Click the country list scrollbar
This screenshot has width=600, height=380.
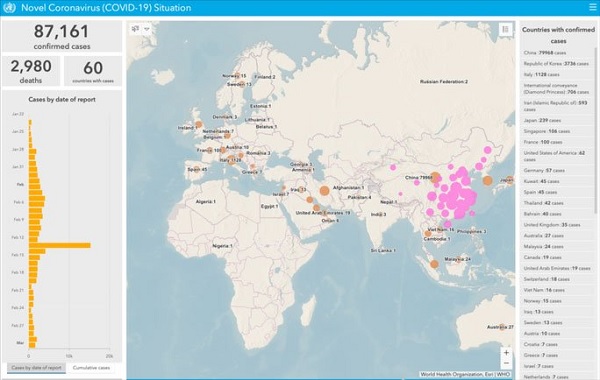point(596,130)
